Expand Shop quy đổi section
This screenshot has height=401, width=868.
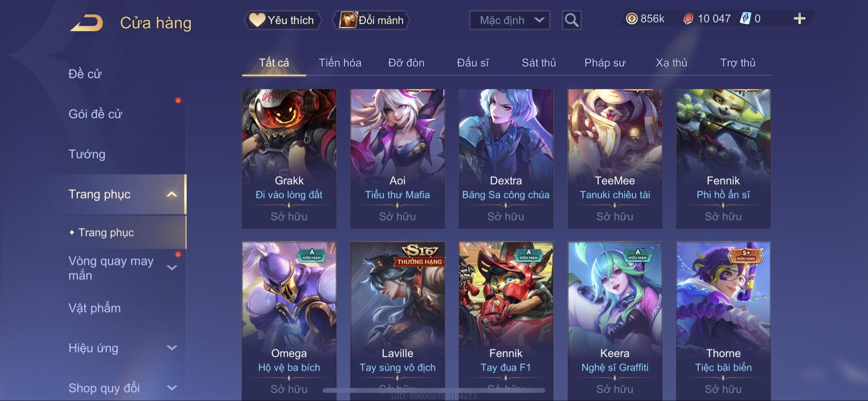click(x=172, y=388)
